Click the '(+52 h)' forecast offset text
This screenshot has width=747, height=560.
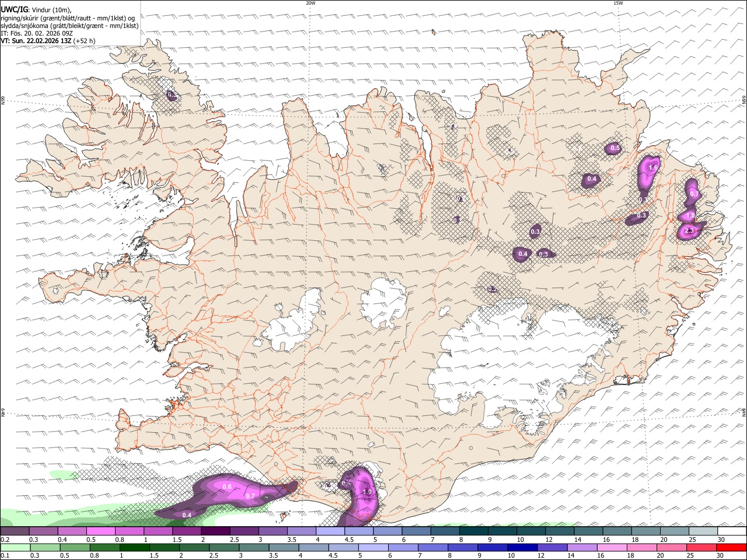85,41
